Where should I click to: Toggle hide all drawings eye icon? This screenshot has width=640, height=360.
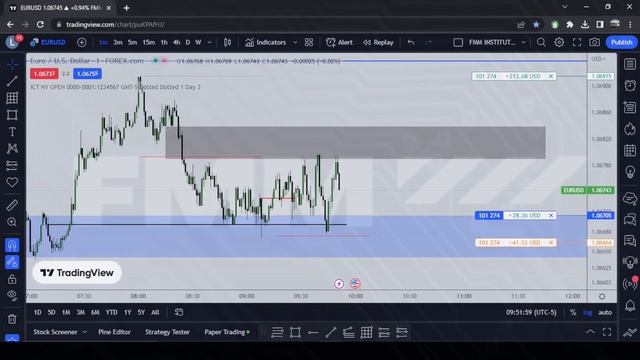coord(12,296)
